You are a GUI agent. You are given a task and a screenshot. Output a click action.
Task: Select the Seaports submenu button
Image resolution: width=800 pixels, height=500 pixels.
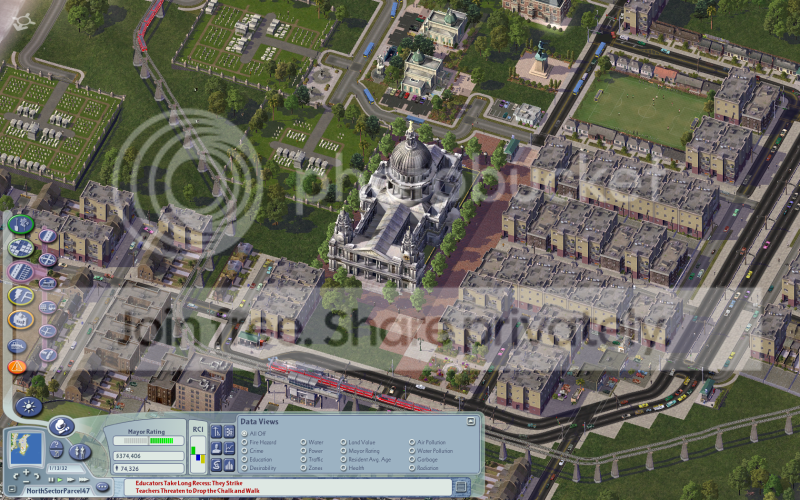click(47, 355)
